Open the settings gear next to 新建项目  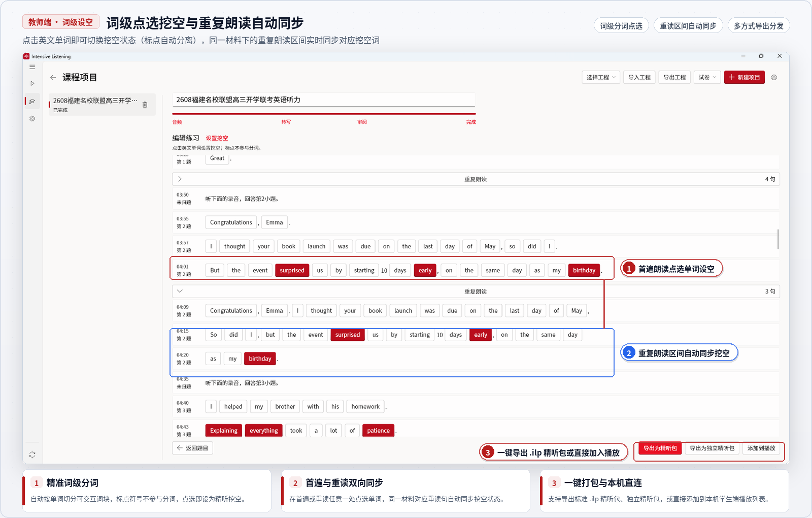pos(774,77)
